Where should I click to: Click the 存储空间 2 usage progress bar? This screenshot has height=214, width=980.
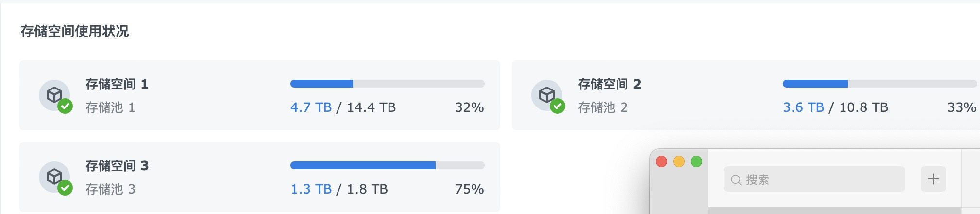point(879,84)
